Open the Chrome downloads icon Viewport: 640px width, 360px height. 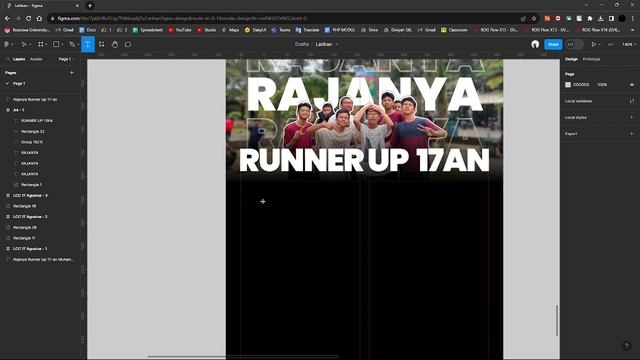[x=600, y=18]
